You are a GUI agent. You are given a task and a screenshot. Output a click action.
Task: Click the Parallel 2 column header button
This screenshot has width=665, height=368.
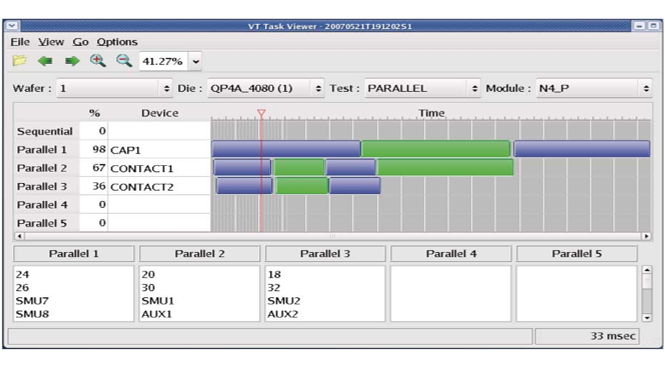[x=199, y=254]
